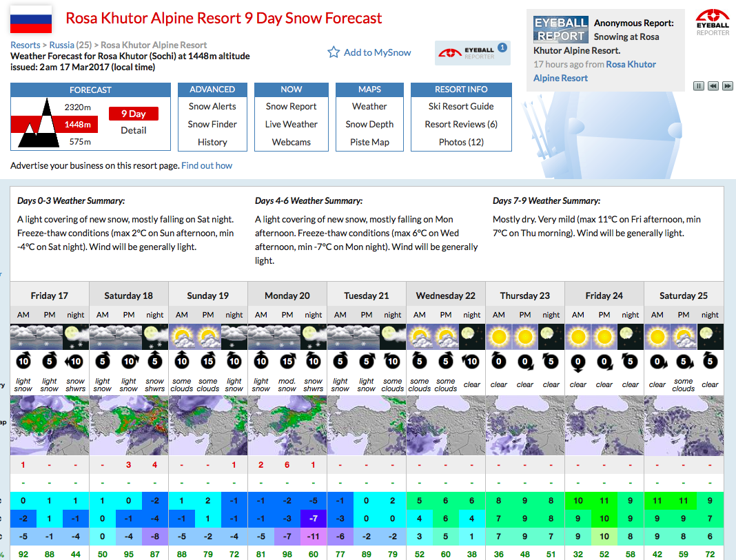Image resolution: width=736 pixels, height=560 pixels.
Task: Click the Eyeball Reporter logo top right
Action: 713,23
